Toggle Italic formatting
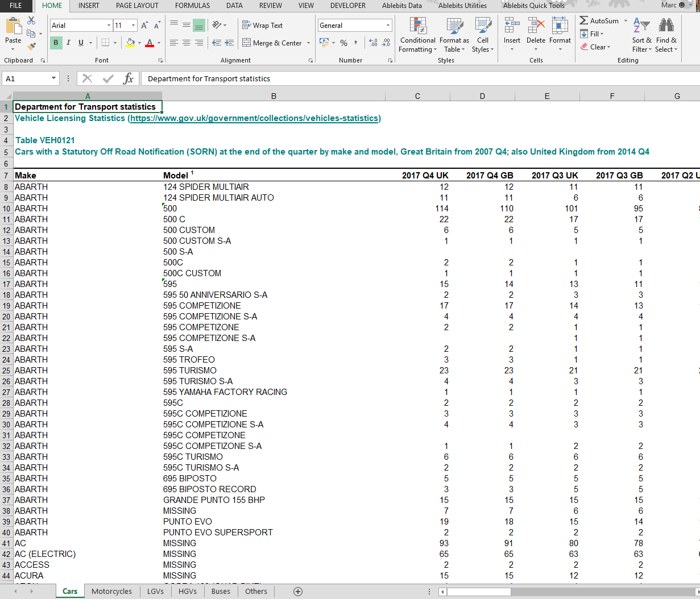Screen dimensions: 700x599 coord(68,43)
